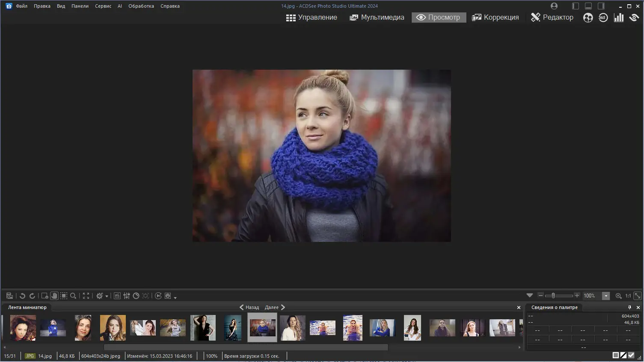Open the 365 mode icon
This screenshot has height=362, width=644.
point(603,18)
